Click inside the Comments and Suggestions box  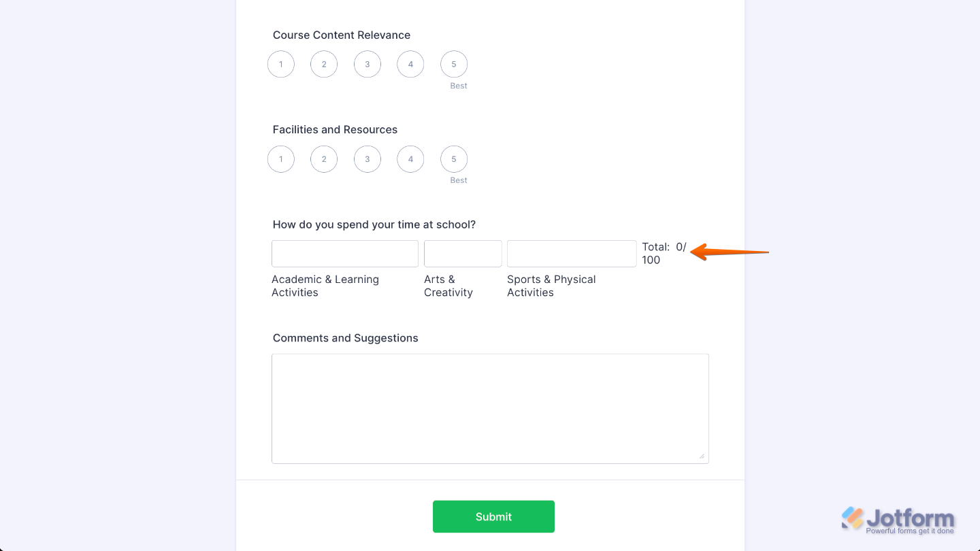490,407
